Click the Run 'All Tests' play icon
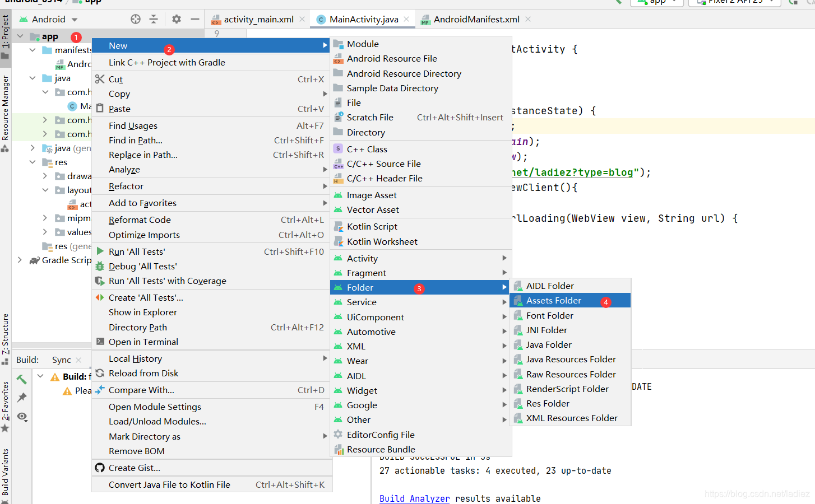 point(100,251)
